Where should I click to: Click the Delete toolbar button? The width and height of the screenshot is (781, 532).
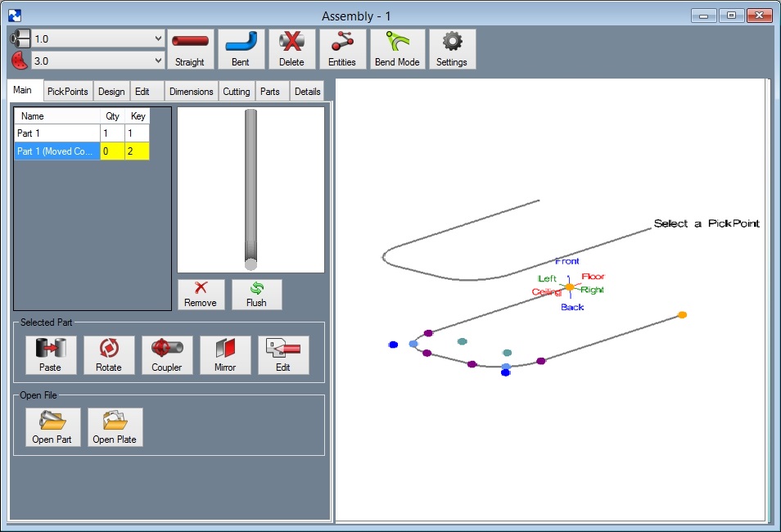click(292, 49)
